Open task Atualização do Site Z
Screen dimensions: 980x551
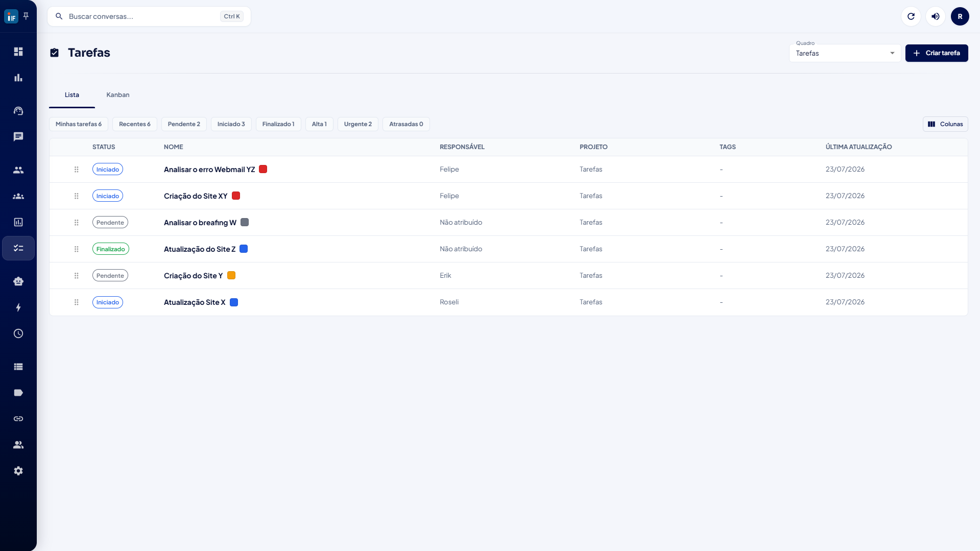pyautogui.click(x=200, y=249)
